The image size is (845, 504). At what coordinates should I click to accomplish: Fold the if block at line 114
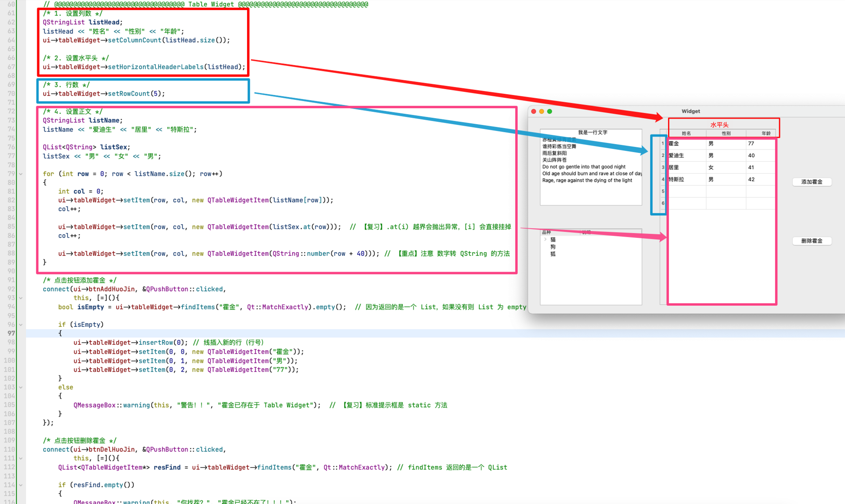[x=21, y=485]
